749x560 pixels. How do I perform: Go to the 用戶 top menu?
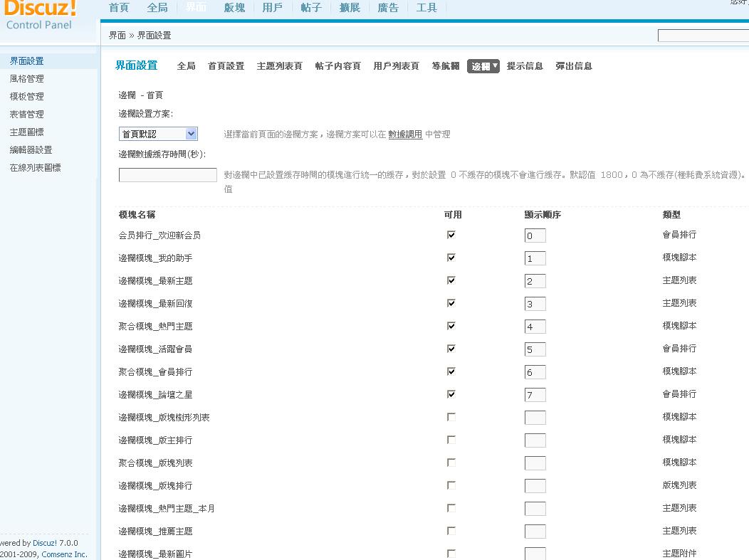[272, 8]
